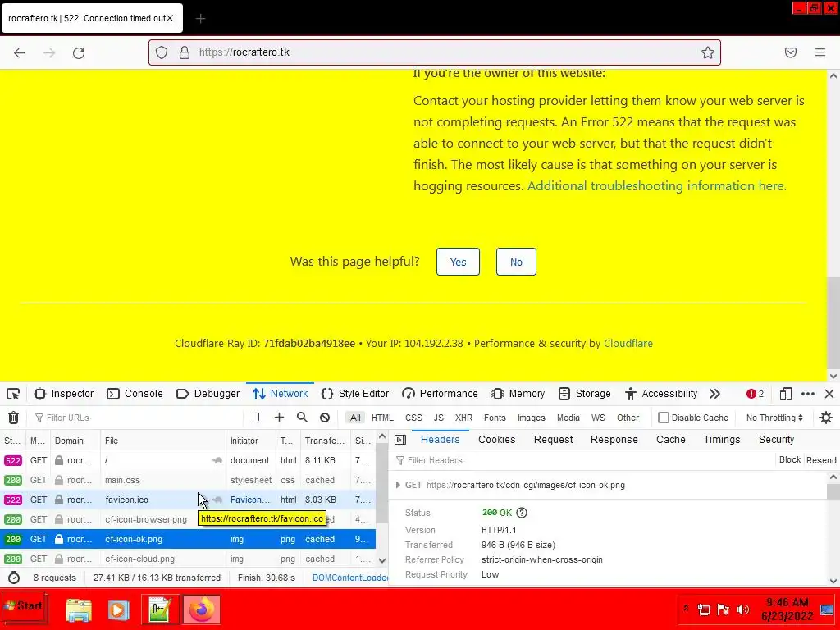Clear network log with trash icon
This screenshot has height=630, width=840.
click(13, 418)
